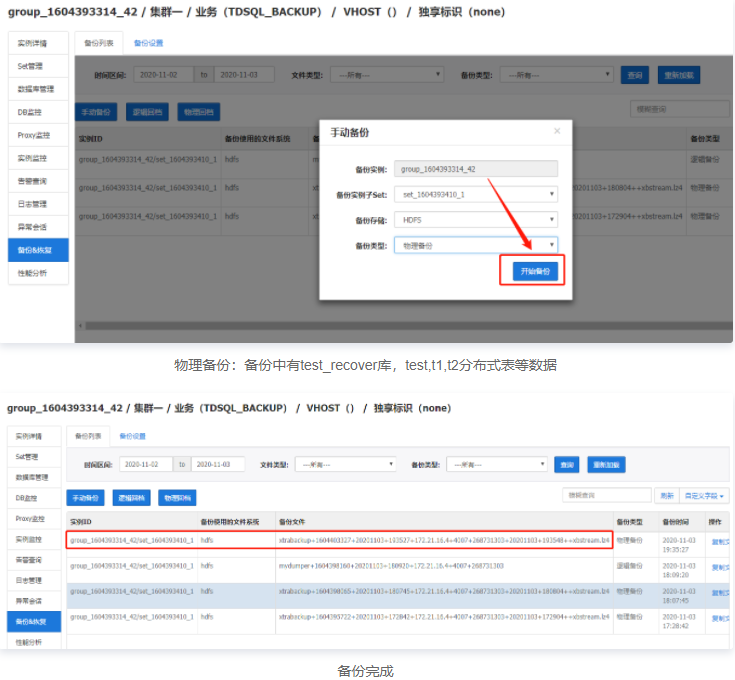Click the search box beside 刷新
735x680 pixels.
tap(607, 495)
